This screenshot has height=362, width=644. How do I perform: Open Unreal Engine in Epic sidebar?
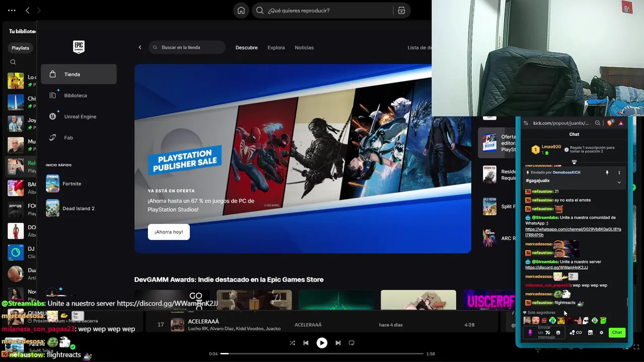click(78, 117)
